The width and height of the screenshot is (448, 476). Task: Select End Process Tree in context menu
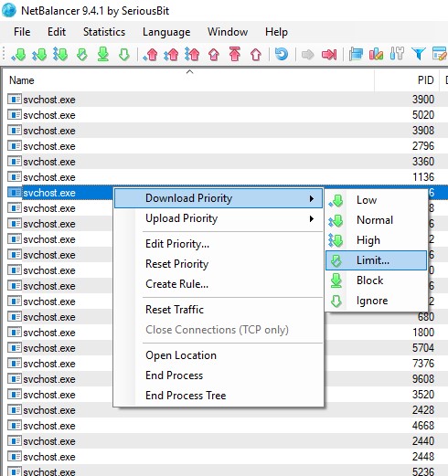coord(219,396)
